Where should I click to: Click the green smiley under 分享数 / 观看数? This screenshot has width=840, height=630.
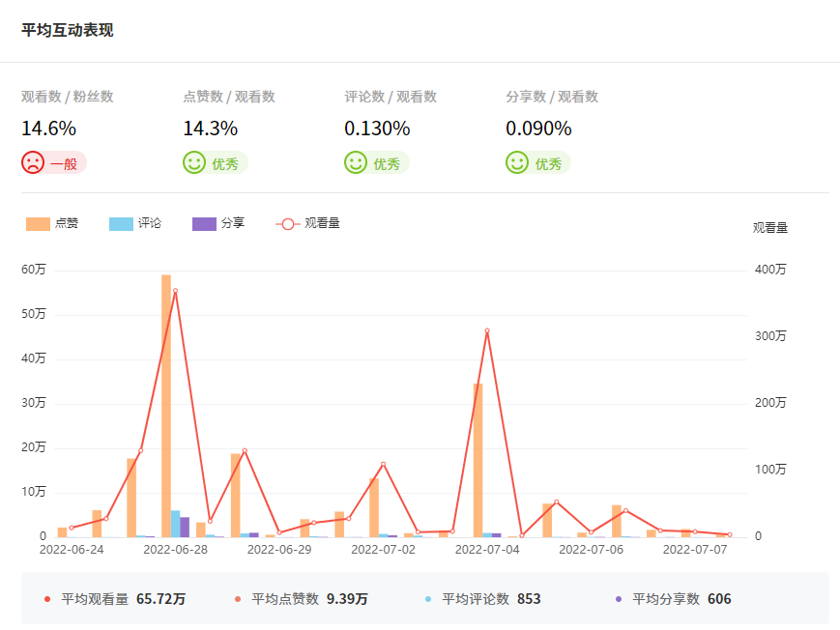[517, 162]
